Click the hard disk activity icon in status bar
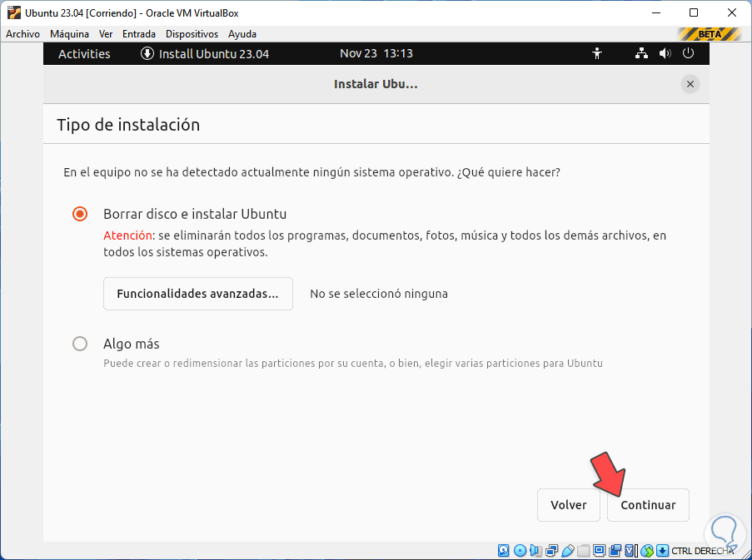This screenshot has width=752, height=560. point(503,550)
